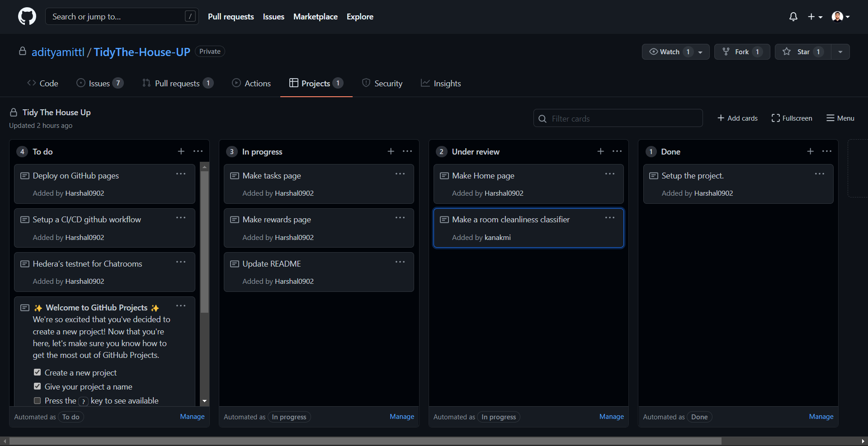868x446 pixels.
Task: Click the Search or jump to field
Action: pos(122,17)
